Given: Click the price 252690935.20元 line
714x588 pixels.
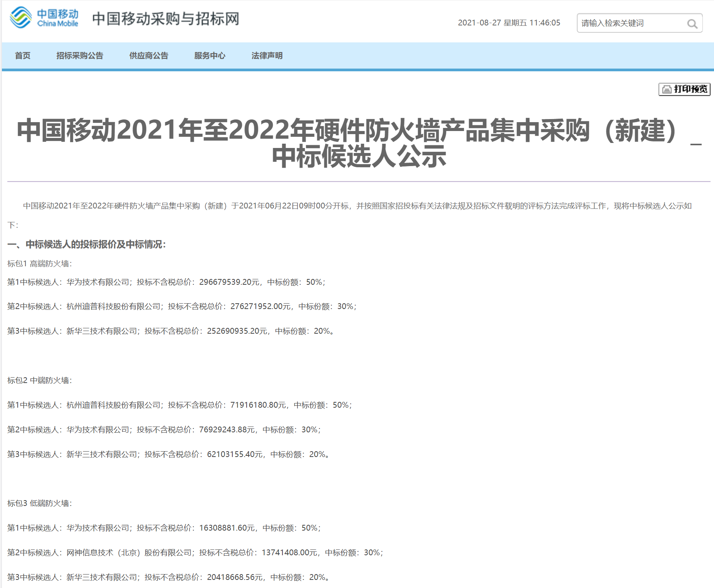Looking at the screenshot, I should 171,331.
